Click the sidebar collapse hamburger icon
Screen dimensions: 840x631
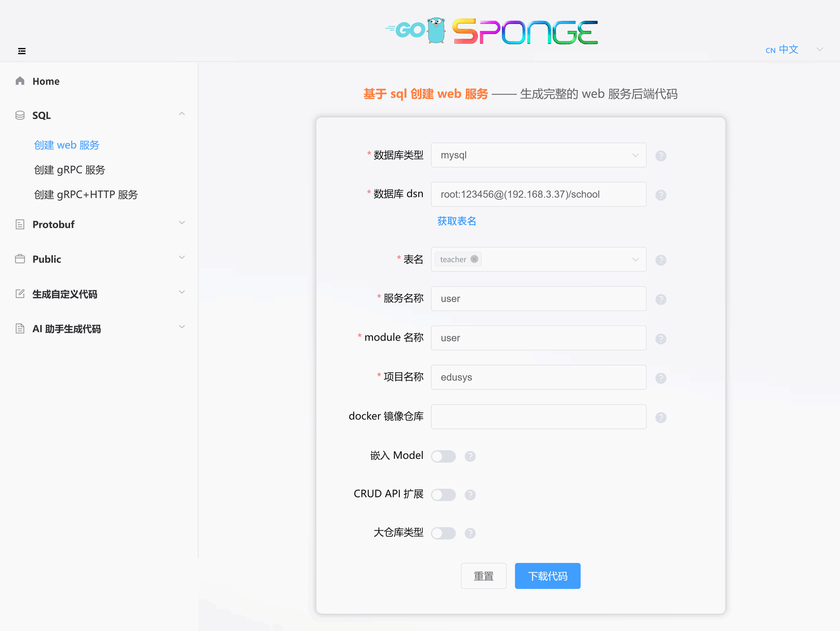click(22, 51)
